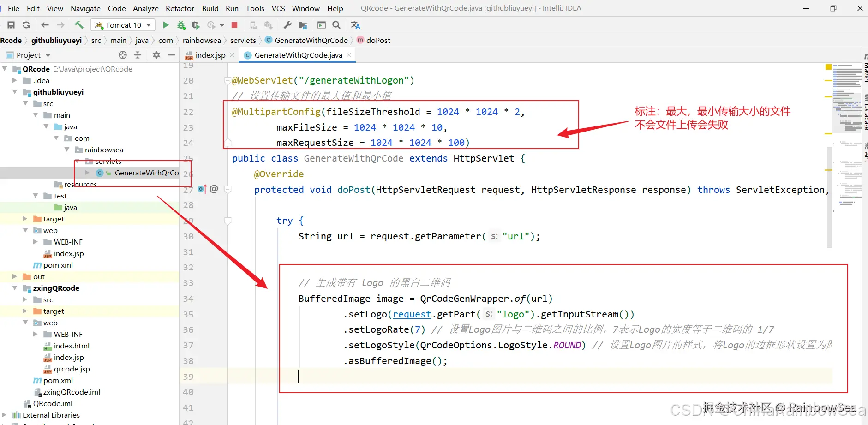Open the Navigate menu
The image size is (868, 425).
(x=85, y=8)
